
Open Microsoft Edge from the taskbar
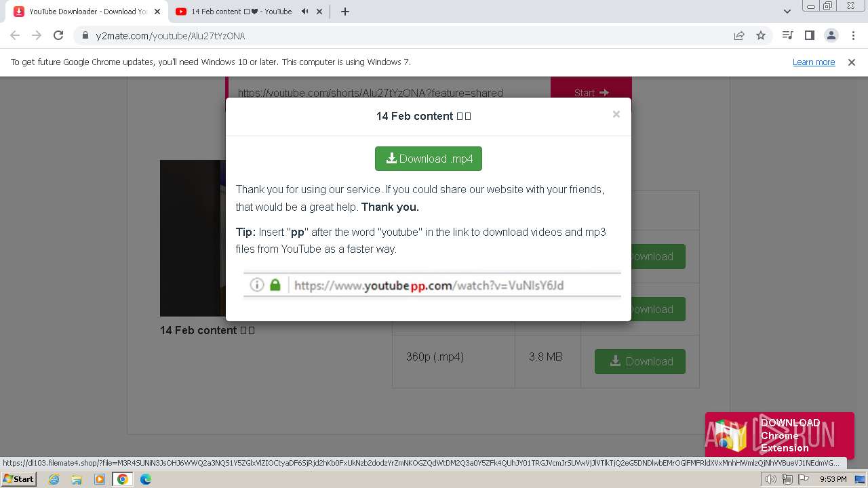(146, 479)
